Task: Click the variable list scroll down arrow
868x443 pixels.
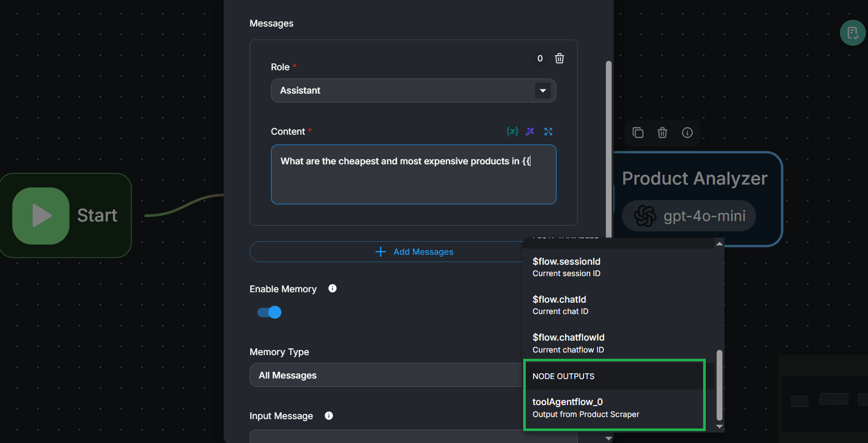Action: click(x=719, y=426)
